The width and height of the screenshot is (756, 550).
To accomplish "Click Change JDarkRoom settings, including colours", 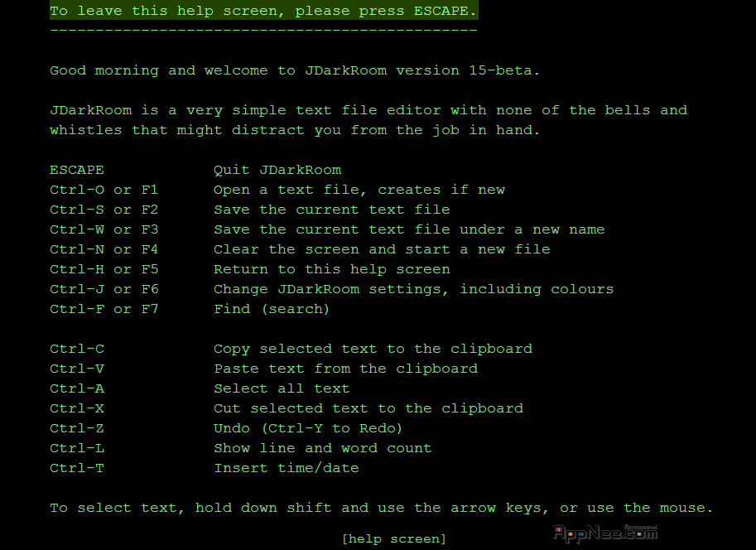I will coord(414,289).
